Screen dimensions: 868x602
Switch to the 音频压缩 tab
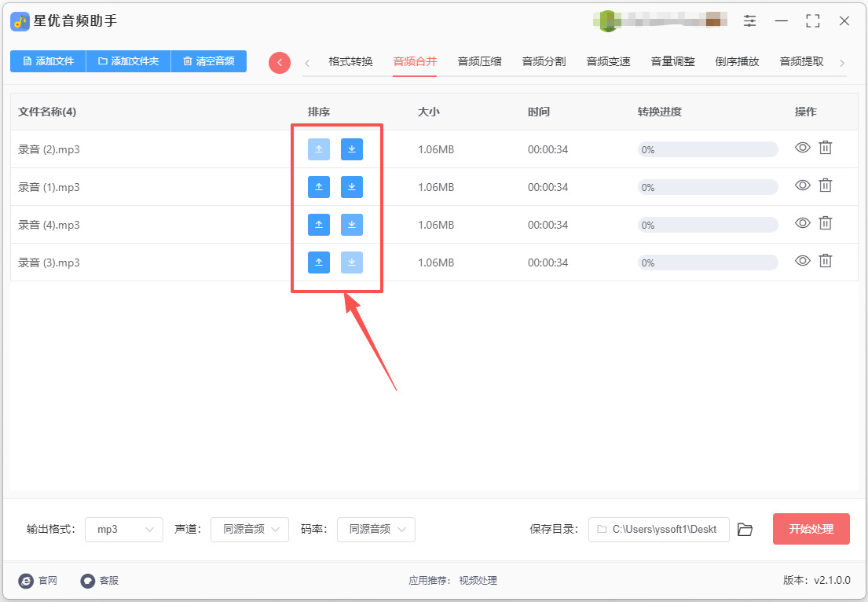(x=479, y=61)
